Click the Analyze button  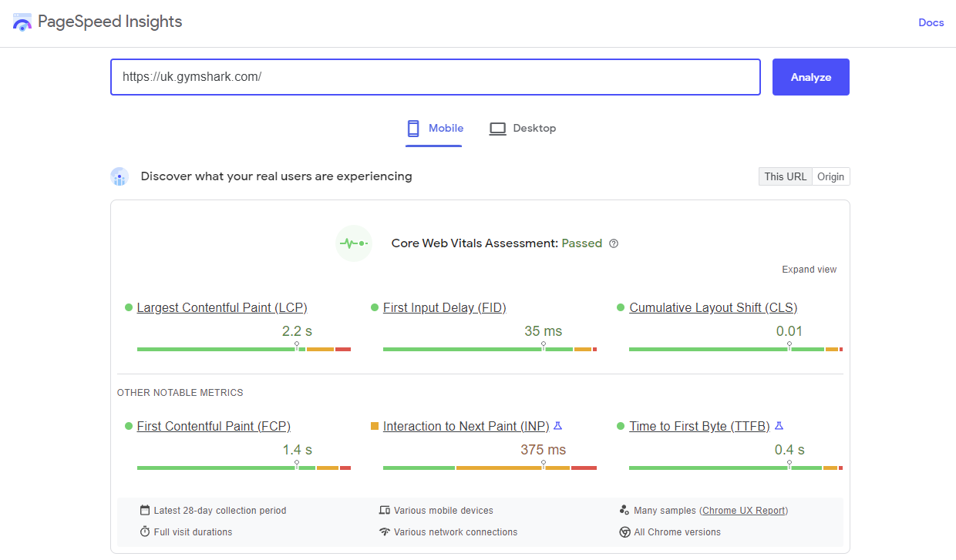810,76
